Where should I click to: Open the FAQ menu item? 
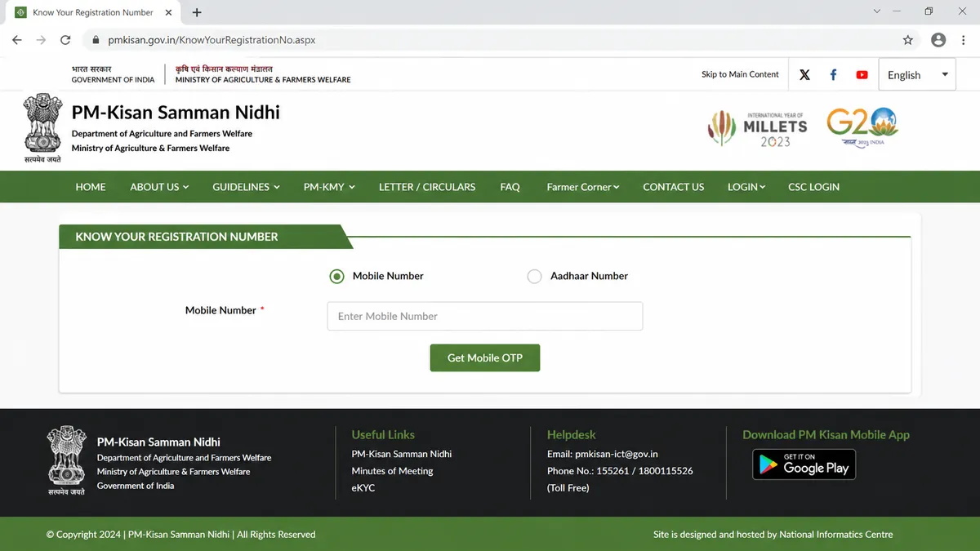click(510, 187)
